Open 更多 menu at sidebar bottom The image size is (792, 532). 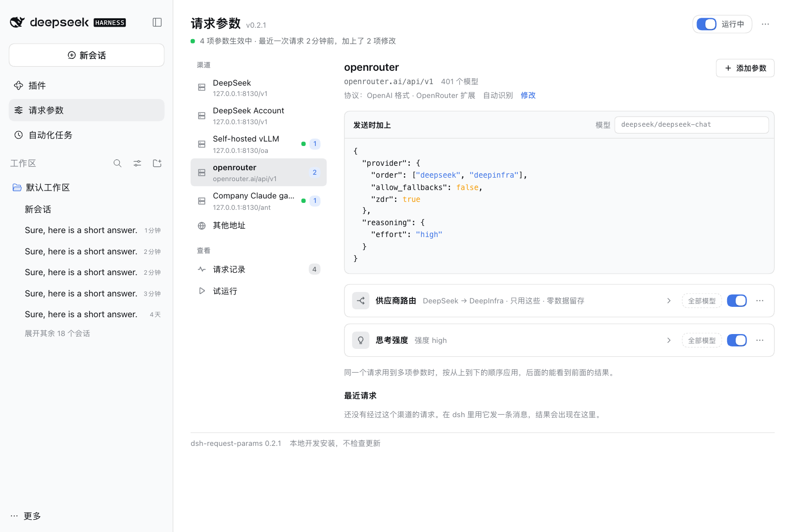(x=26, y=516)
